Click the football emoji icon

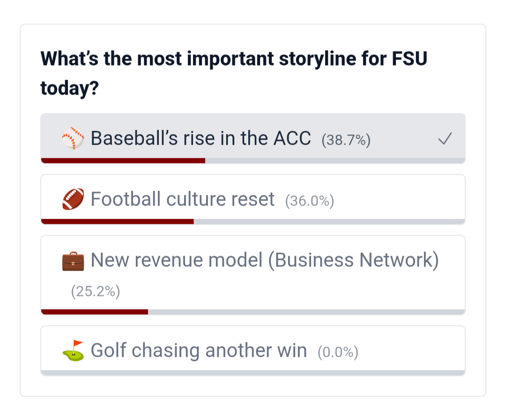[x=73, y=199]
